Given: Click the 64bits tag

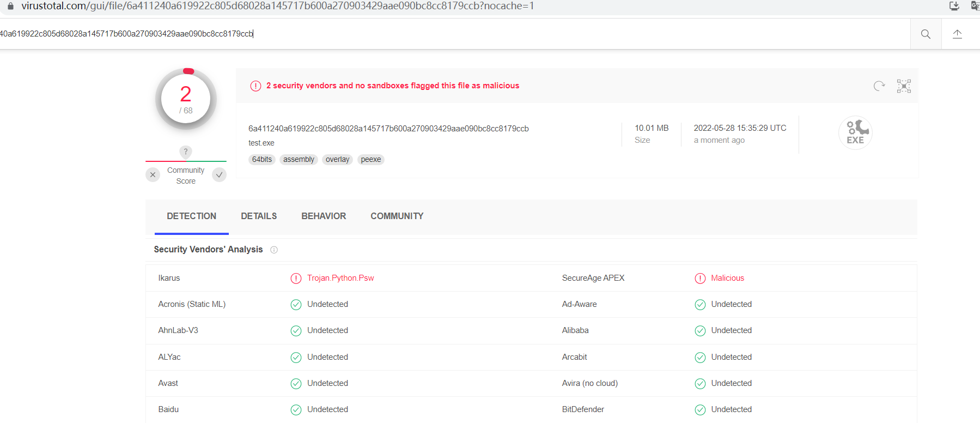Looking at the screenshot, I should (x=262, y=160).
